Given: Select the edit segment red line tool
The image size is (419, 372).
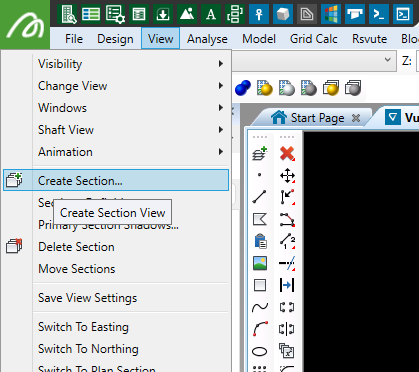Looking at the screenshot, I should [287, 219].
